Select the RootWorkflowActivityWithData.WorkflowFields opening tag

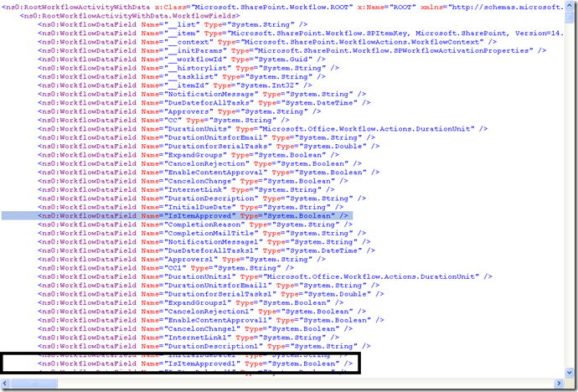click(x=130, y=16)
